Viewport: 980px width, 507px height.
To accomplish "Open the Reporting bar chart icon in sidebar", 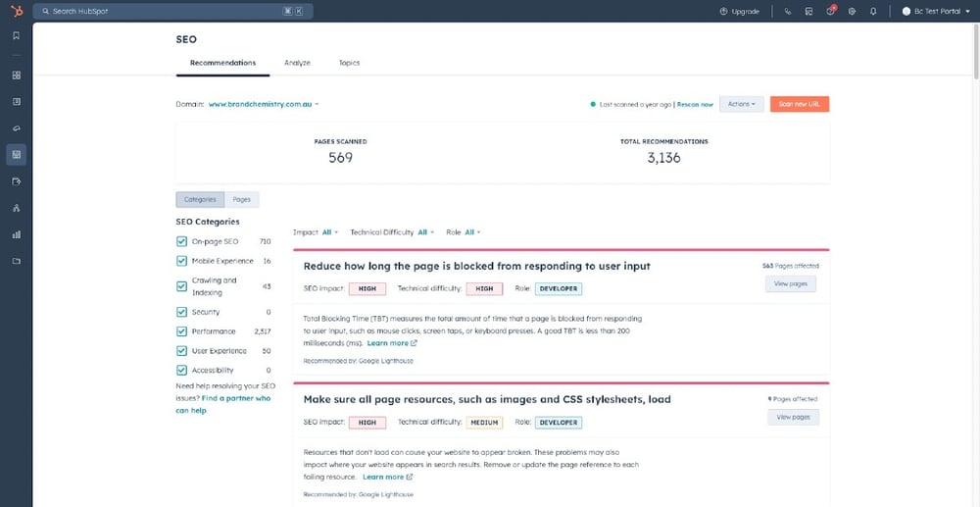I will pyautogui.click(x=17, y=234).
